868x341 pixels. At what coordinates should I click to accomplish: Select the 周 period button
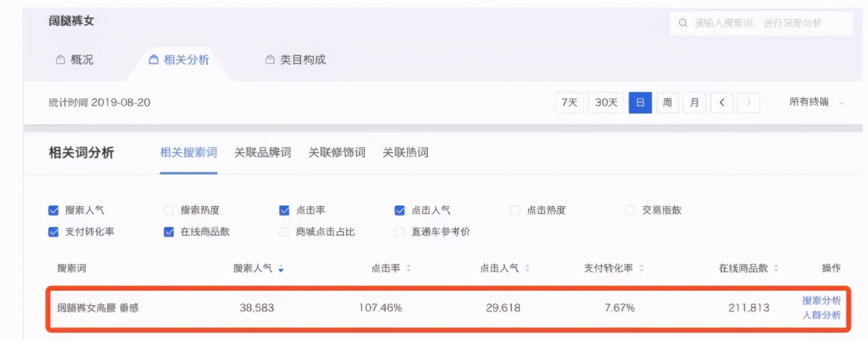pos(668,102)
